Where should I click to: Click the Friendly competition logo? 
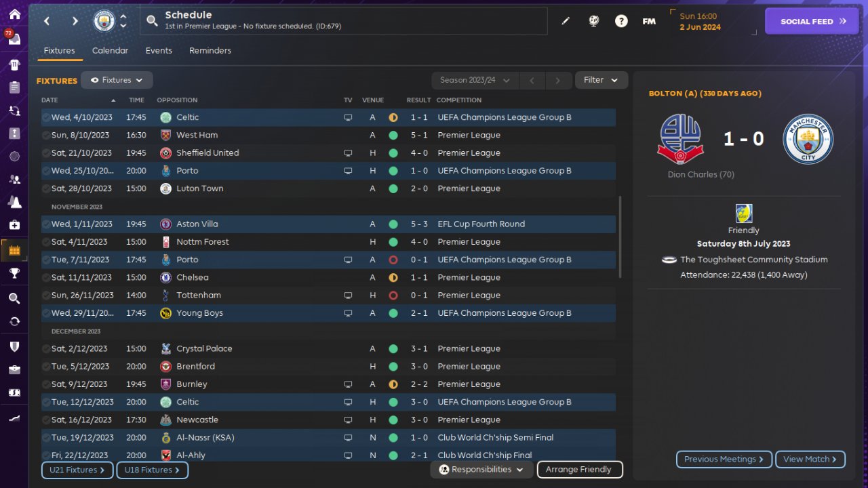[744, 213]
